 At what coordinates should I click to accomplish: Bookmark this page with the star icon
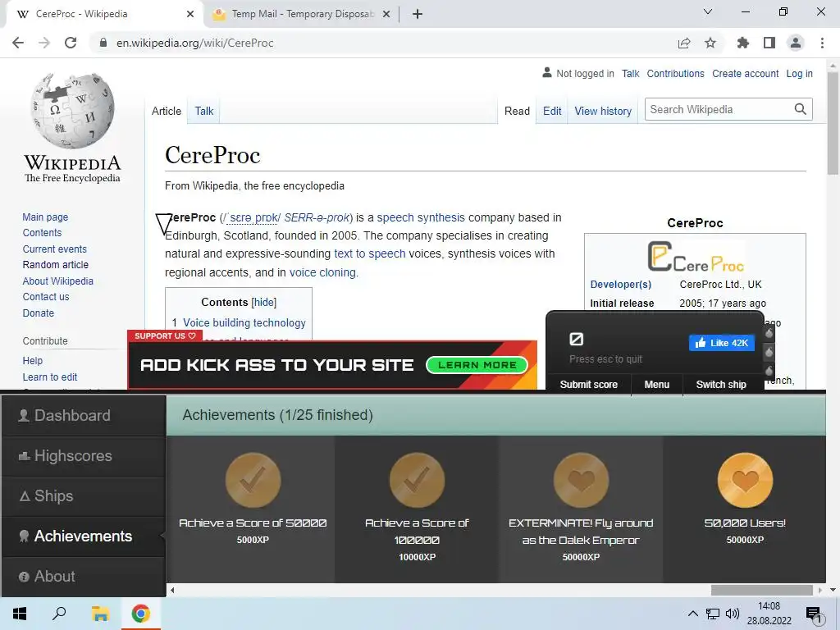710,43
